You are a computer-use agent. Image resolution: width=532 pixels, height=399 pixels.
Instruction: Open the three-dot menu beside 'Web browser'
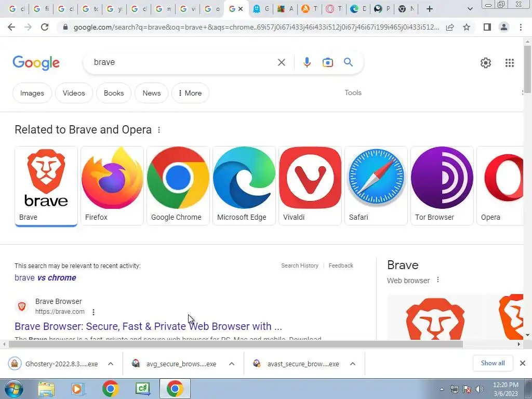tap(438, 280)
